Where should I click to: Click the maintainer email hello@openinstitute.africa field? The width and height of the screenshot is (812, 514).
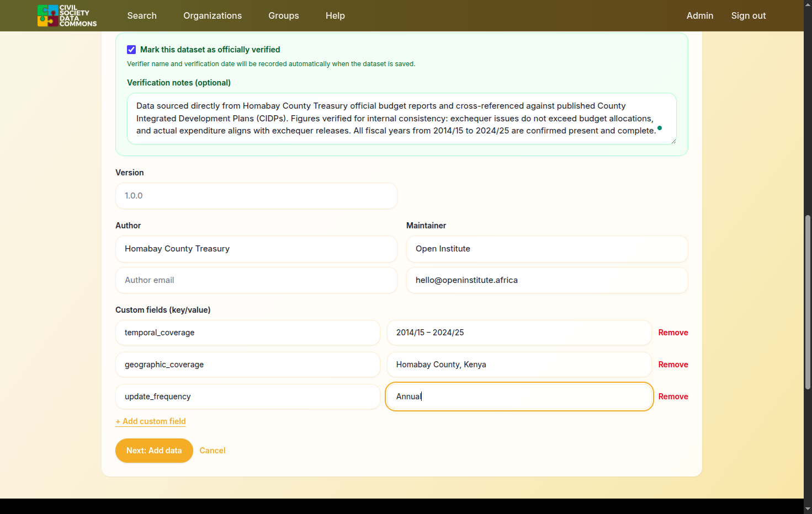click(547, 280)
